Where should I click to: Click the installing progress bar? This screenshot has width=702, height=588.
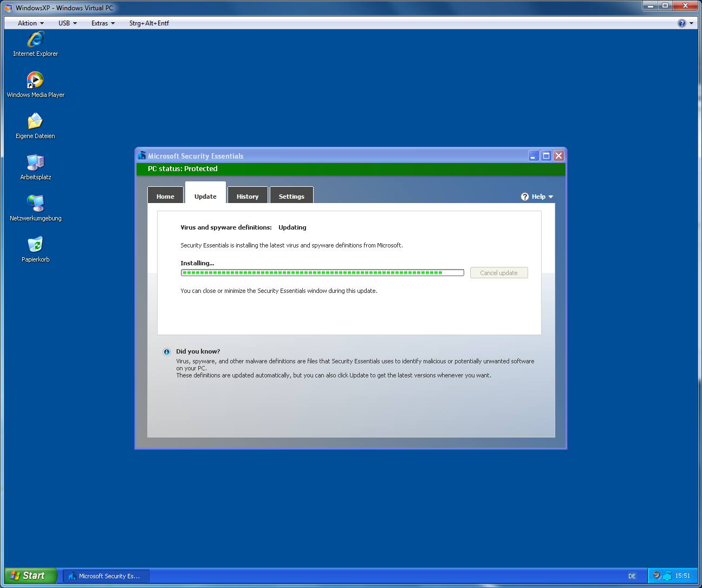pos(322,273)
